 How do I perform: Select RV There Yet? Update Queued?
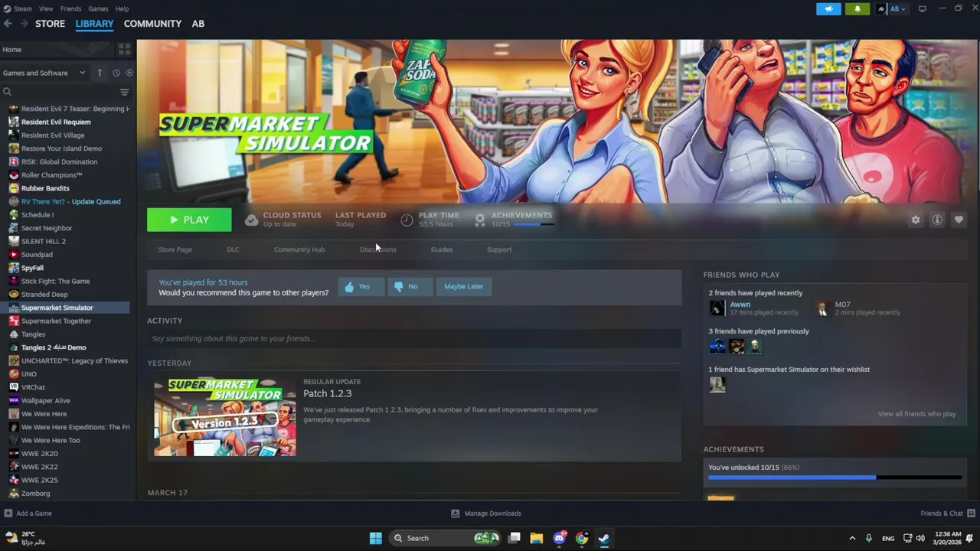click(70, 201)
